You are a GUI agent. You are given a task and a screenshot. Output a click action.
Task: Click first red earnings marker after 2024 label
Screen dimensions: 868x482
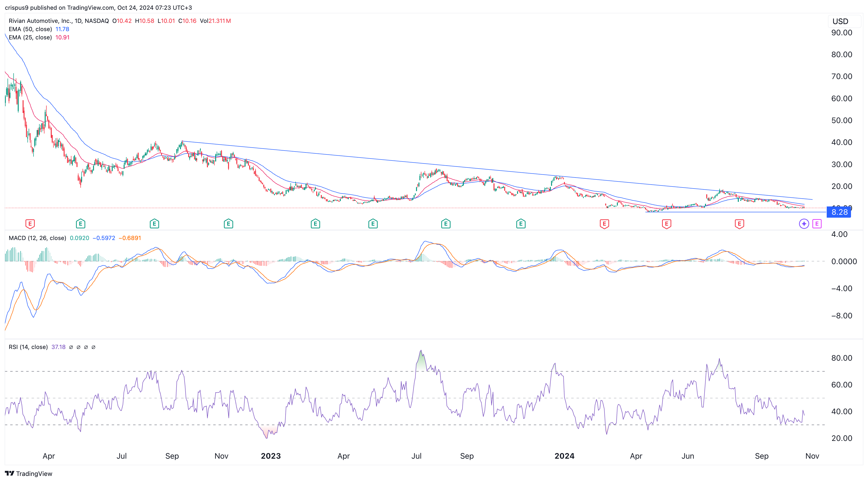point(604,223)
